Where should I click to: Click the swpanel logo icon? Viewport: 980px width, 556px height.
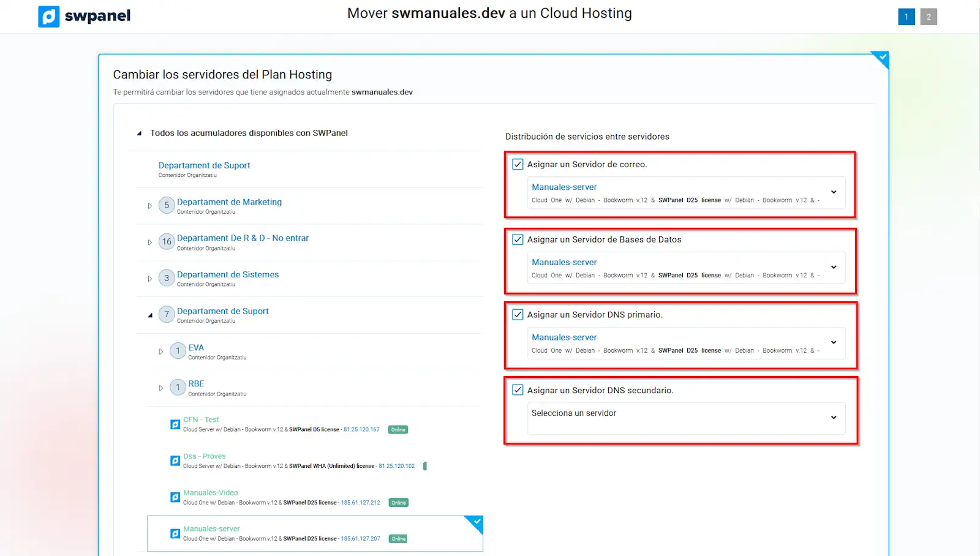[x=48, y=17]
